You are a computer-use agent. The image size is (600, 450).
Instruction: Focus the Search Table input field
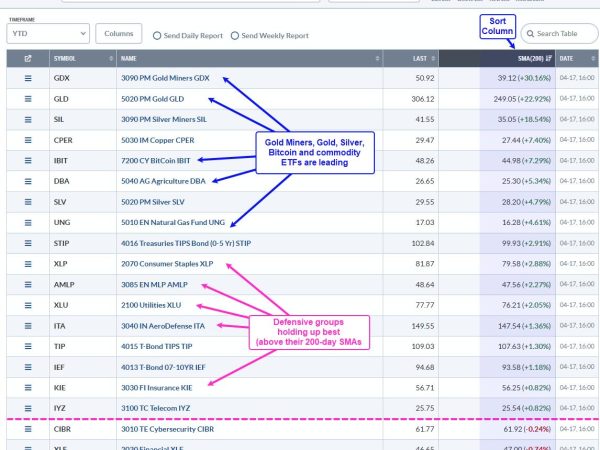(559, 34)
